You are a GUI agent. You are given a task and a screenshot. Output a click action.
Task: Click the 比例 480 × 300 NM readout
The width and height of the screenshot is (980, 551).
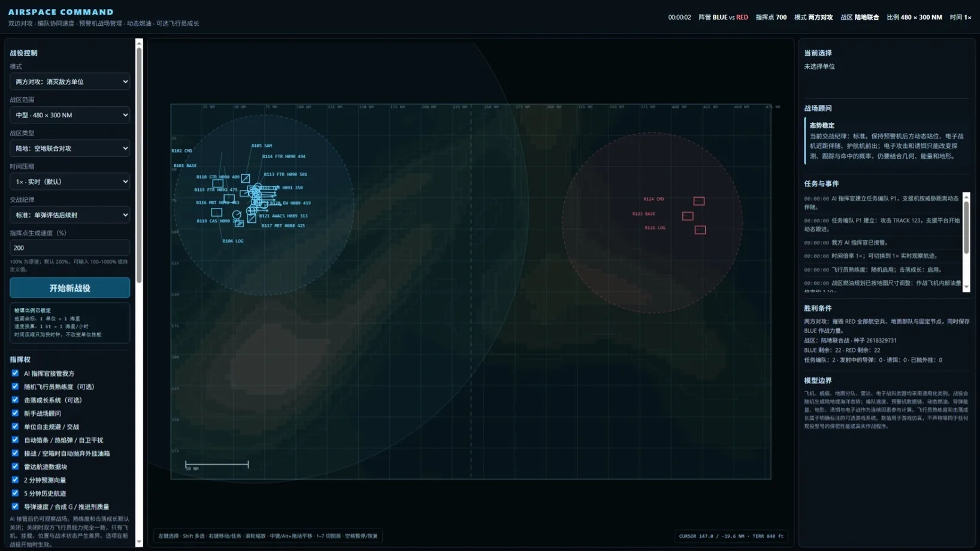point(914,17)
